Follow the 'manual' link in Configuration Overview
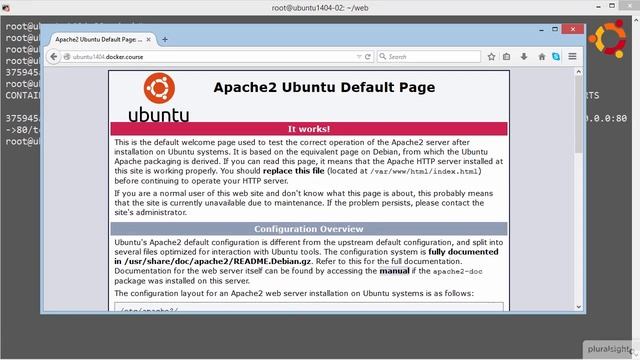Viewport: 640px width, 360px height. (394, 271)
